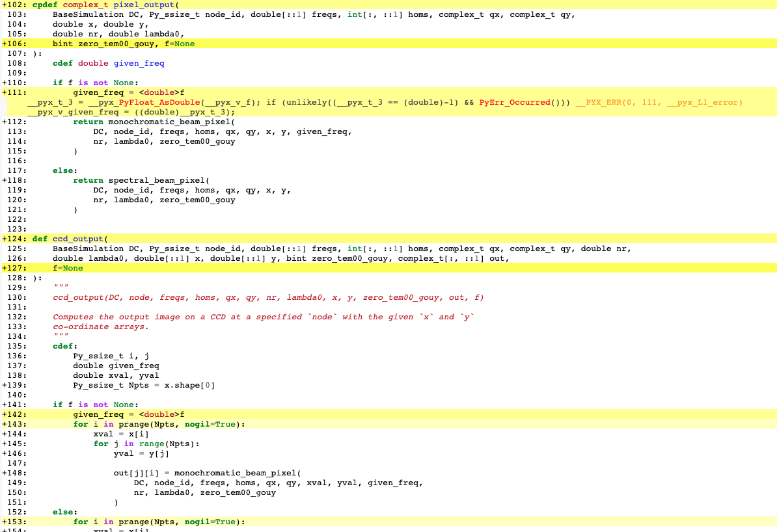This screenshot has width=777, height=532.
Task: Select the ccd_output docstring text
Action: coord(260,317)
